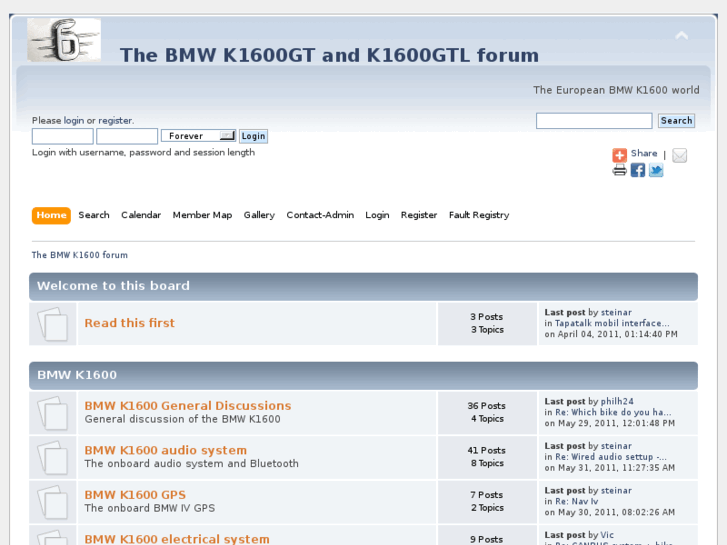
Task: Click the audio system board icon
Action: point(52,457)
